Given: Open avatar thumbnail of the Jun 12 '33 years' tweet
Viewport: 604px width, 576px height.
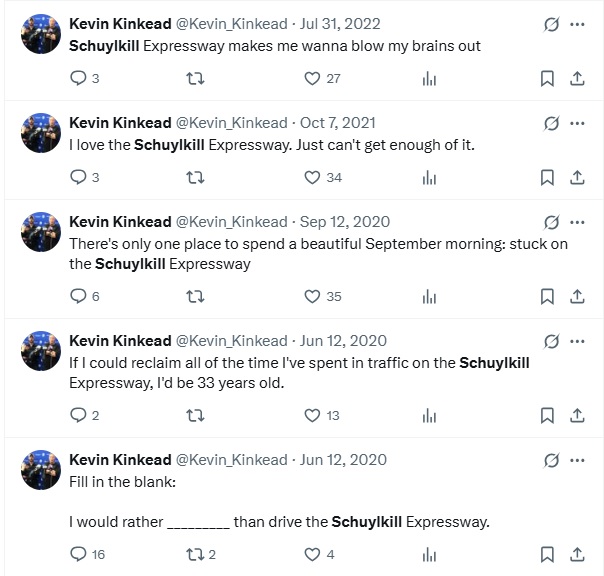Looking at the screenshot, I should pos(41,350).
